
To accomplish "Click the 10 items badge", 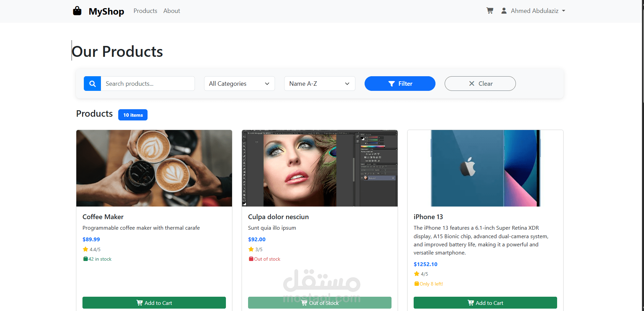I will (133, 115).
